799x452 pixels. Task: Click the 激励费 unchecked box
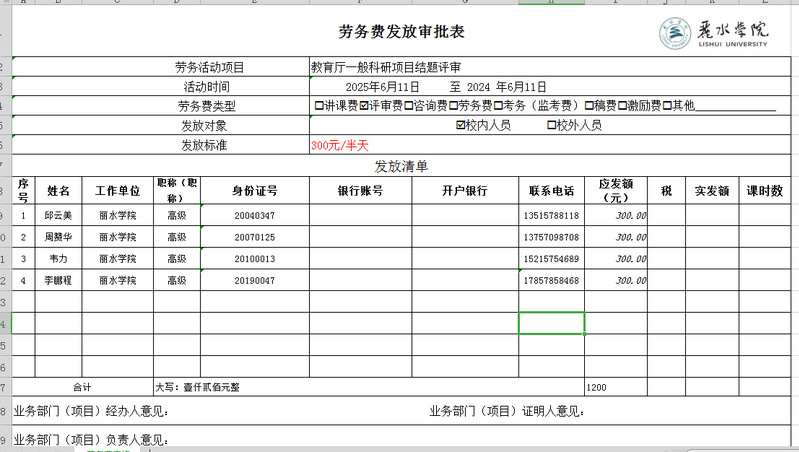(622, 105)
